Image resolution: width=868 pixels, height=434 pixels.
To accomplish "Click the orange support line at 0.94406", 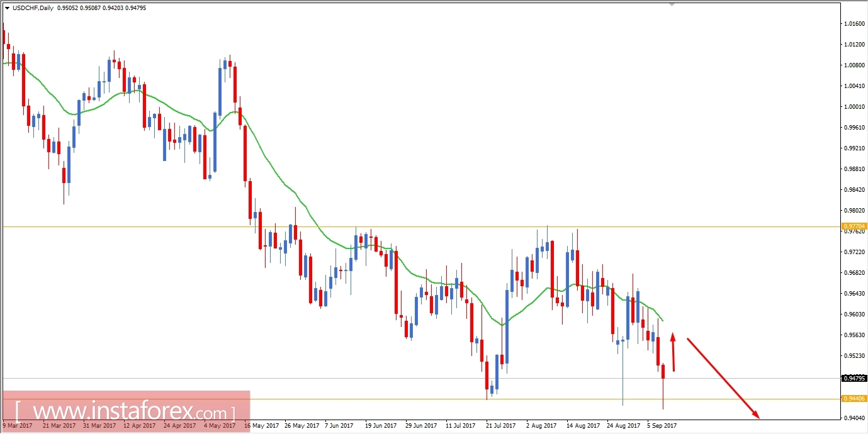I will click(x=441, y=398).
